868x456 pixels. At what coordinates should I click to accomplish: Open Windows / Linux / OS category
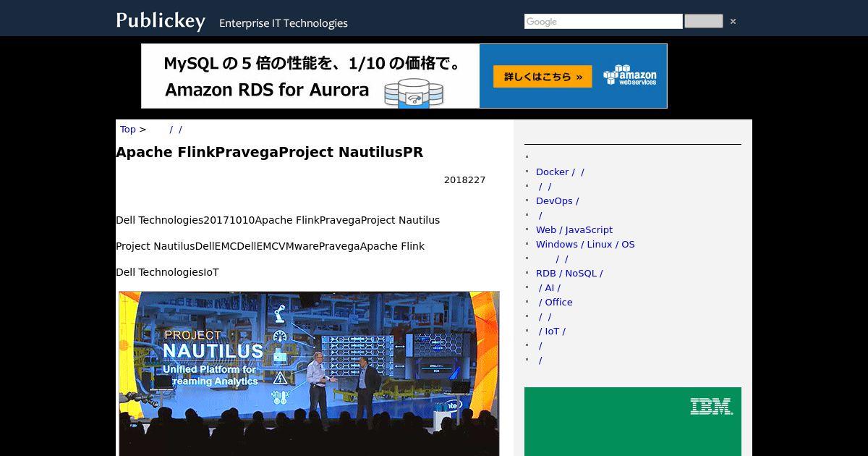tap(585, 245)
